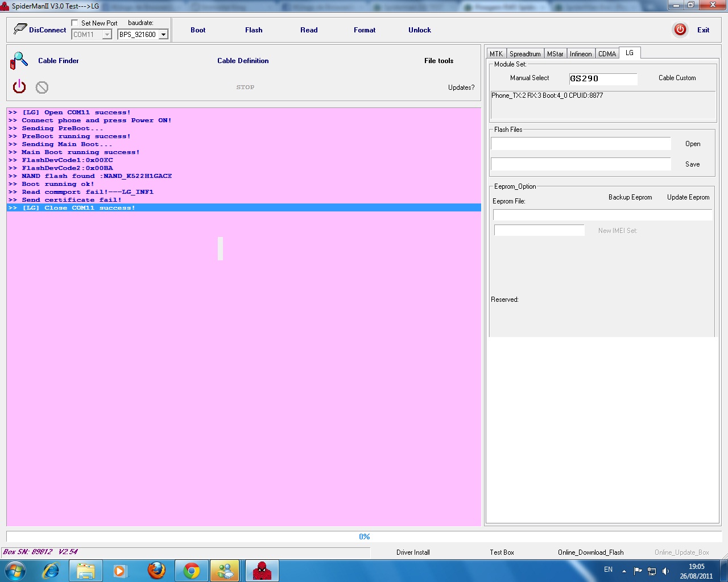Open Windows Explorer folder in the taskbar
Viewport: 728px width, 582px height.
pyautogui.click(x=86, y=571)
